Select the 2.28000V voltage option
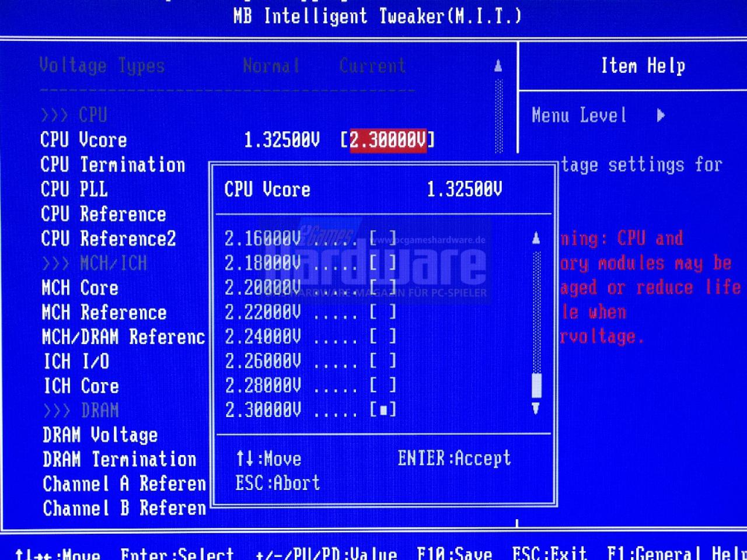 coord(310,385)
